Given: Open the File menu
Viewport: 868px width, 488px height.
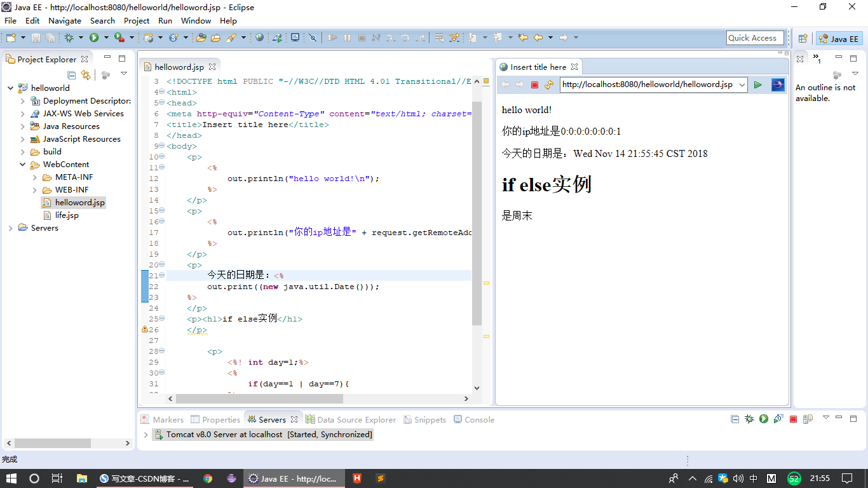Looking at the screenshot, I should tap(10, 20).
